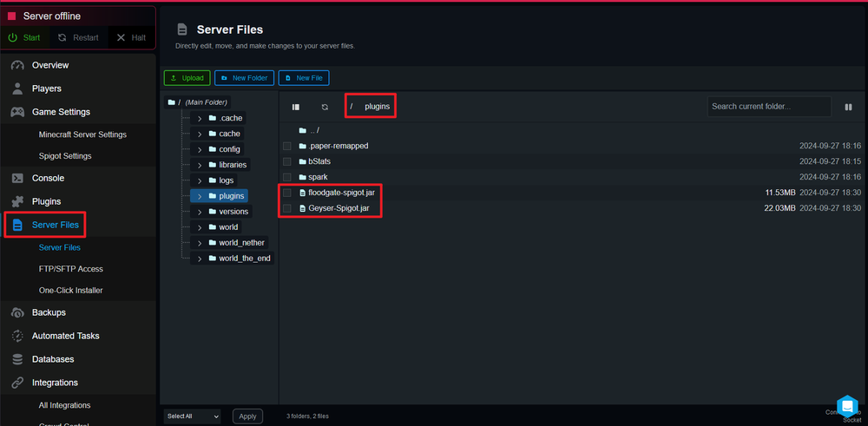Screen dimensions: 868x426
Task: Expand the libraries folder chevron
Action: [x=200, y=165]
